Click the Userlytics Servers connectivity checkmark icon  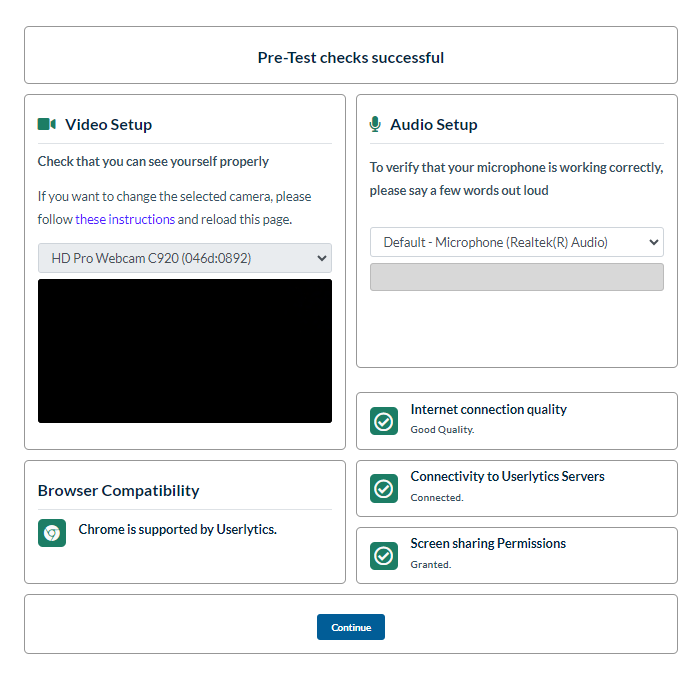tap(384, 488)
